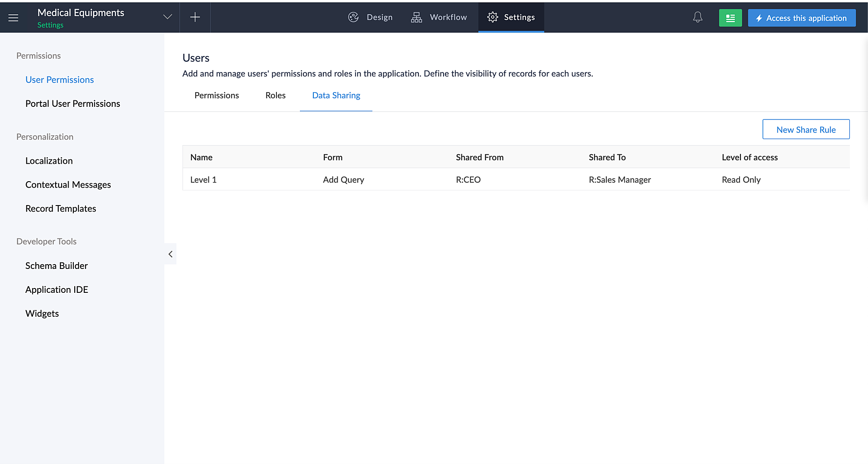Image resolution: width=868 pixels, height=464 pixels.
Task: Open Contextual Messages in sidebar
Action: coord(68,185)
